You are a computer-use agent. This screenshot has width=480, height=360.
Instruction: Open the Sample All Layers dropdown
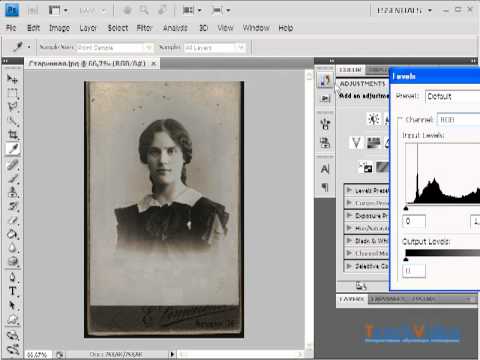[215, 48]
